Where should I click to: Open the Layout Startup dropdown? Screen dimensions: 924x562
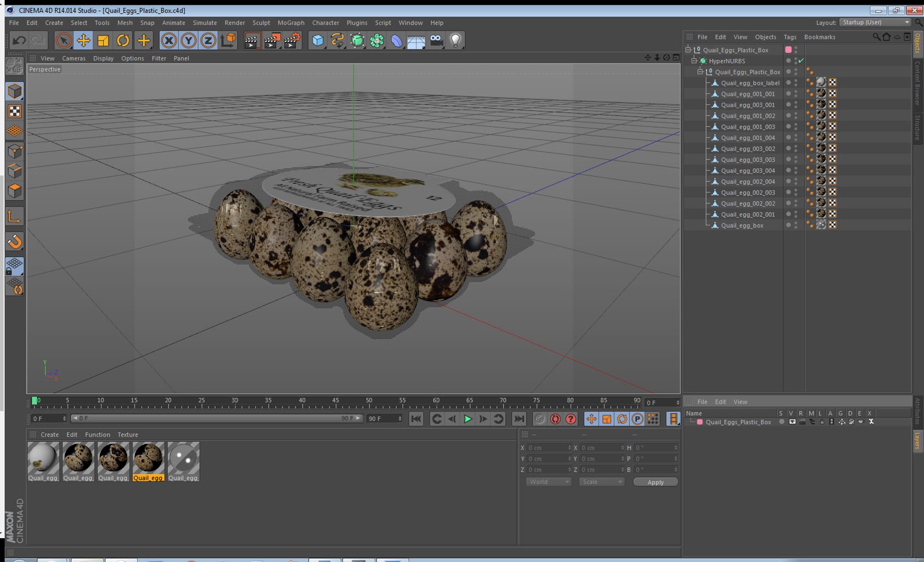coord(876,22)
